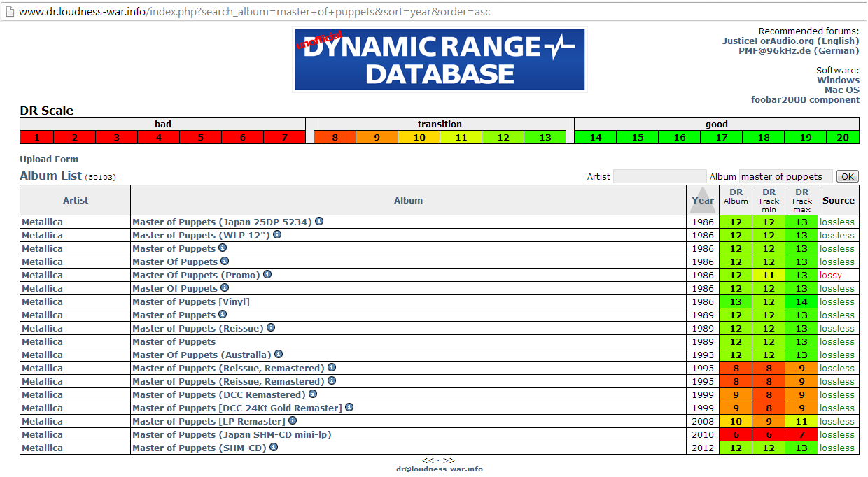Focus the Artist search field
This screenshot has height=477, width=868.
click(659, 176)
